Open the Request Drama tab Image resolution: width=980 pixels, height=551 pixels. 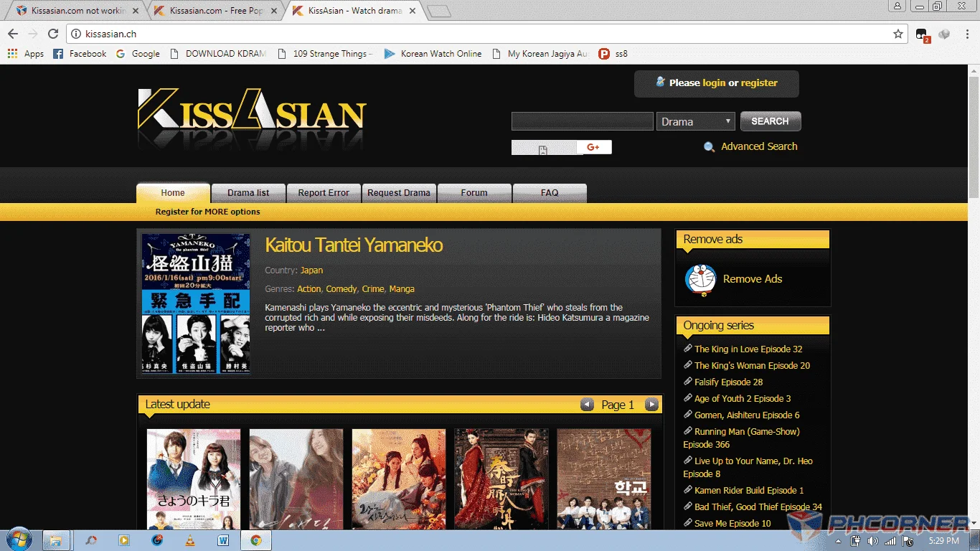pos(399,193)
